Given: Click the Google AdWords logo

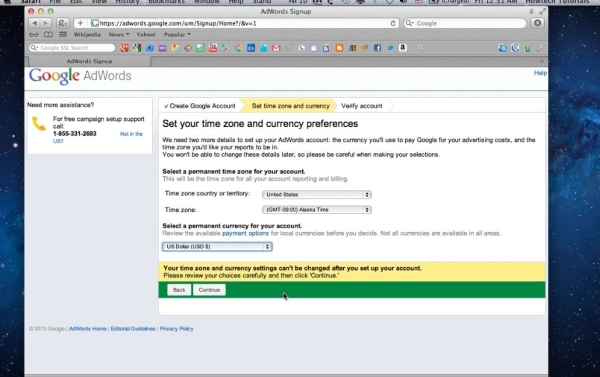Looking at the screenshot, I should (80, 76).
